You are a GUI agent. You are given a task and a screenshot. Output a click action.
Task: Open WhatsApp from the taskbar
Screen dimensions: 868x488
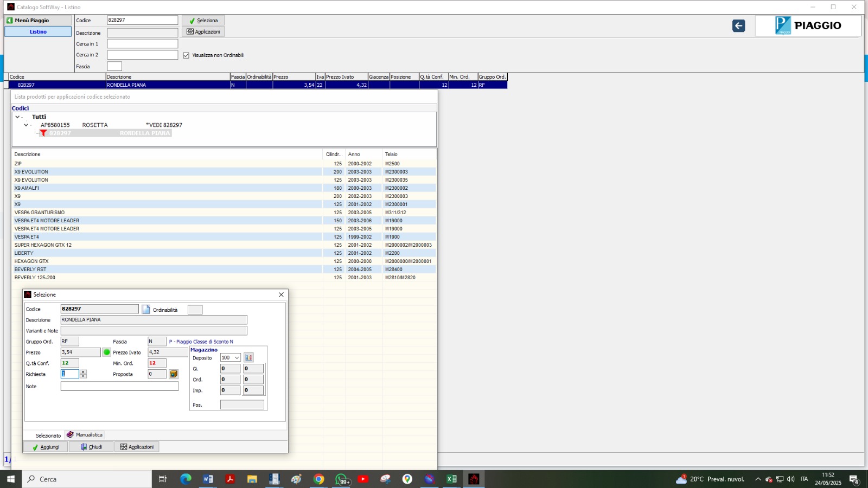pos(341,479)
